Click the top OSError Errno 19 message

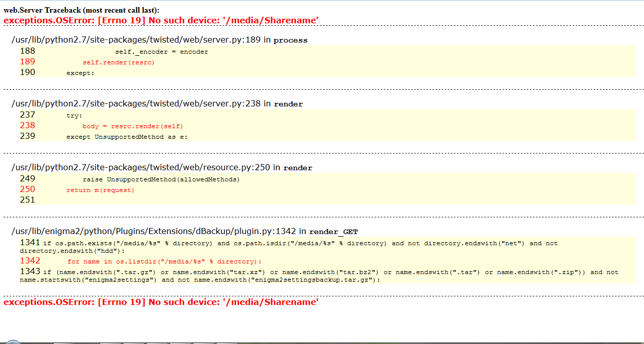pyautogui.click(x=161, y=20)
